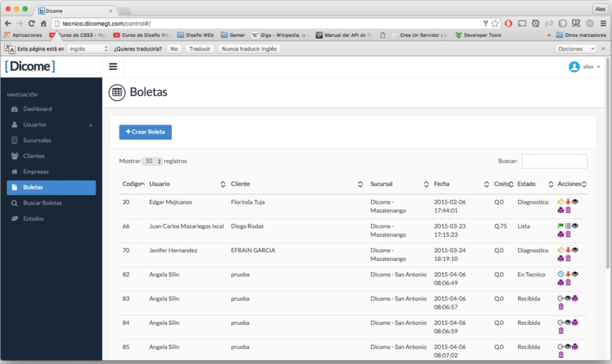Click blue clock icon in boleta 82 row
This screenshot has width=612, height=364.
click(x=560, y=274)
